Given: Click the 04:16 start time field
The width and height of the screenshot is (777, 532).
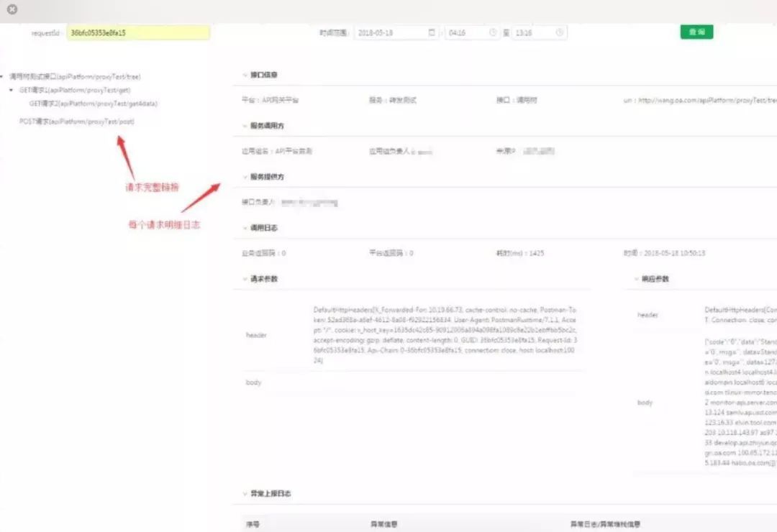Looking at the screenshot, I should [x=472, y=32].
